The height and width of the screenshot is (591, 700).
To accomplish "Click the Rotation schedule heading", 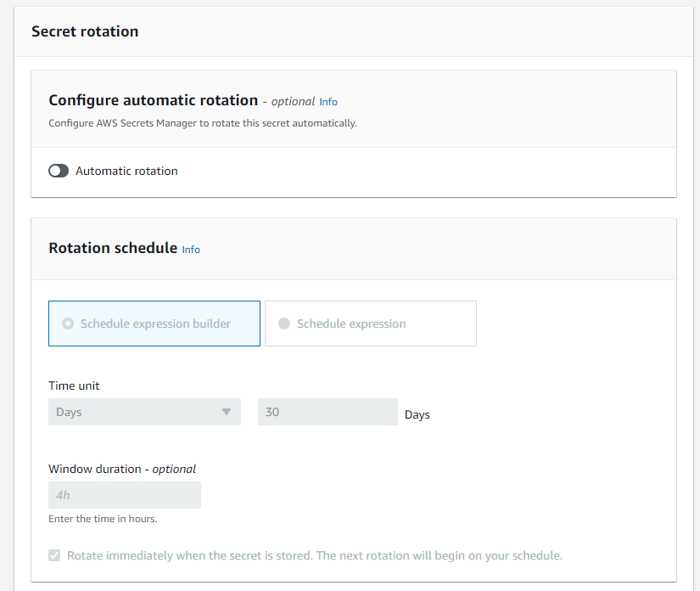I will 113,248.
